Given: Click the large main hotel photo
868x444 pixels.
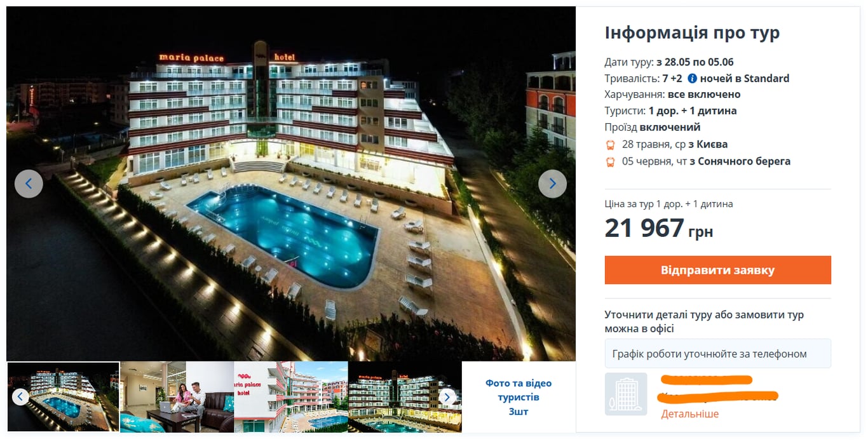Looking at the screenshot, I should coord(291,184).
